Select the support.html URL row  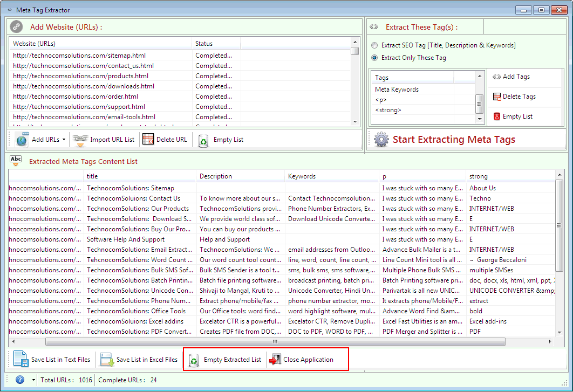point(180,107)
